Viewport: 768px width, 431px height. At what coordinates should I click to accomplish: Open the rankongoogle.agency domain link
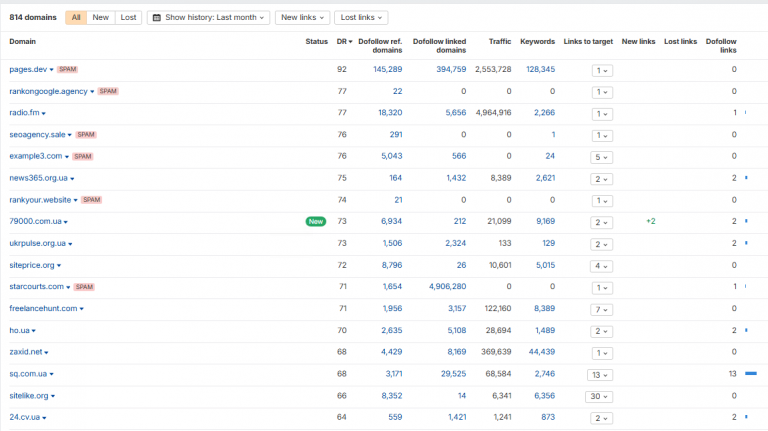48,92
